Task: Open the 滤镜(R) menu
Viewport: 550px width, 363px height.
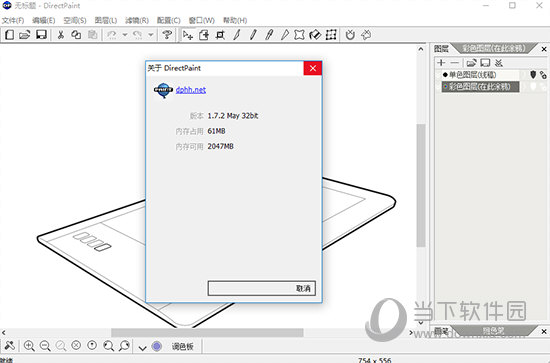Action: click(x=137, y=20)
